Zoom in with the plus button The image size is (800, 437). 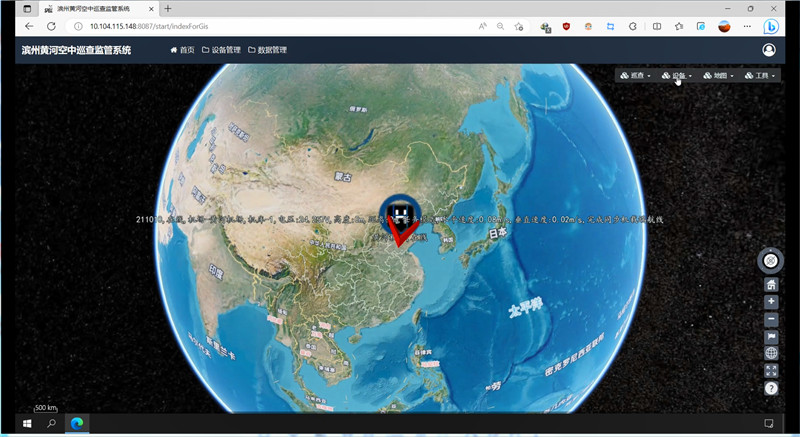tap(771, 302)
